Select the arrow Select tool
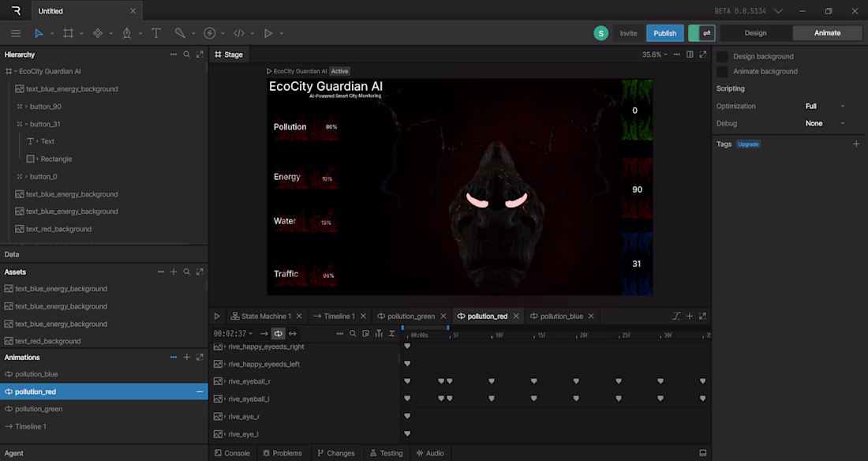Image resolution: width=868 pixels, height=461 pixels. pyautogui.click(x=39, y=33)
